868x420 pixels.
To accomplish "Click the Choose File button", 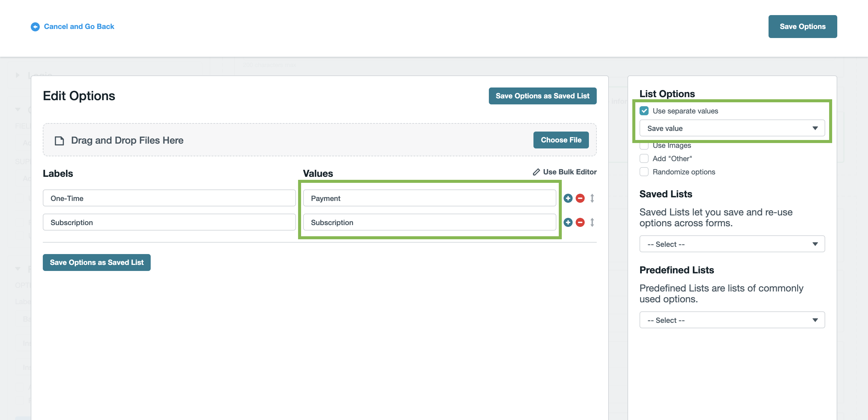I will pyautogui.click(x=561, y=140).
